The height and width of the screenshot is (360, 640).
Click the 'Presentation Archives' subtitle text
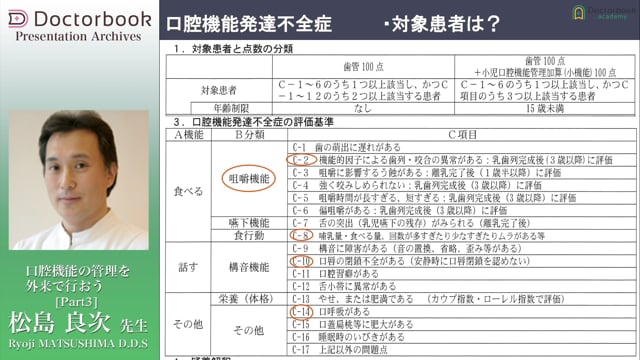78,36
